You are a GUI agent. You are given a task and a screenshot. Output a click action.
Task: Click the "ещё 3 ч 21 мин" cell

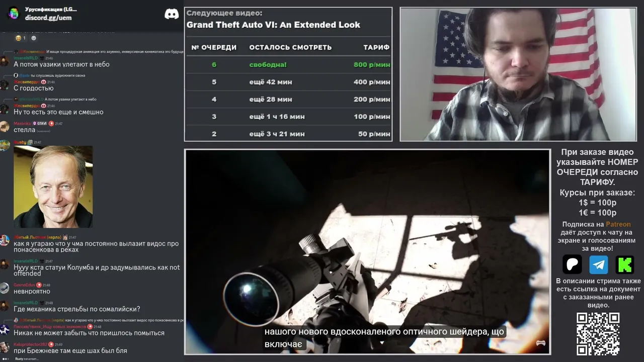coord(277,134)
